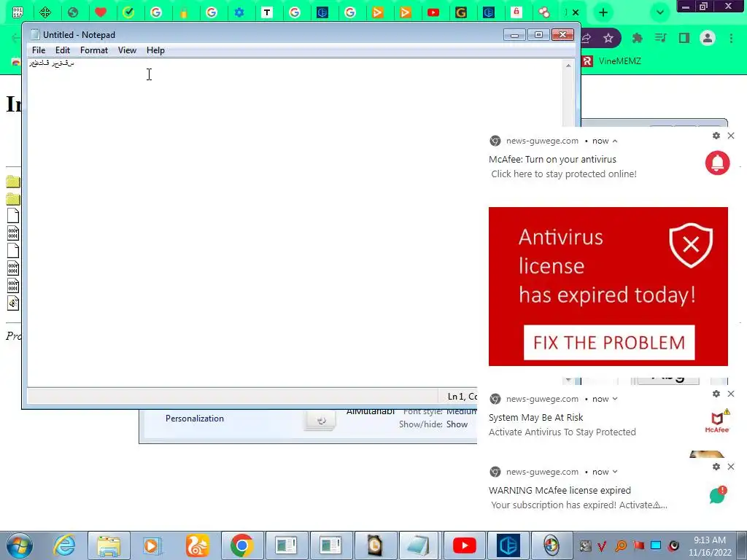Open Chrome's Extensions puzzle icon
747x560 pixels.
tap(637, 38)
